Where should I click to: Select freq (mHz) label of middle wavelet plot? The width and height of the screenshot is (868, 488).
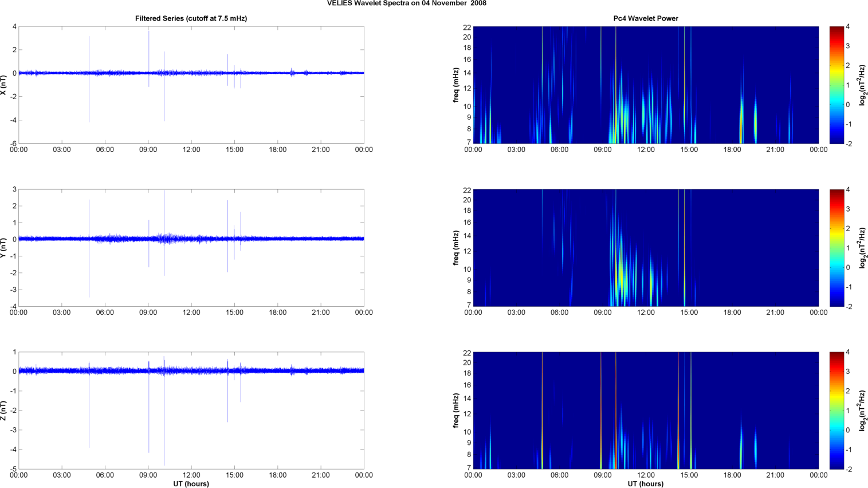[455, 248]
